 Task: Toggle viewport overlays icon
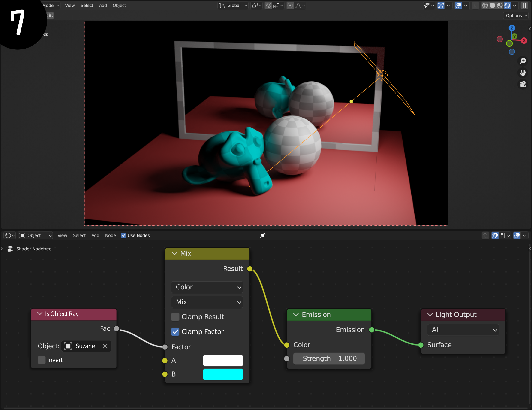tap(458, 5)
